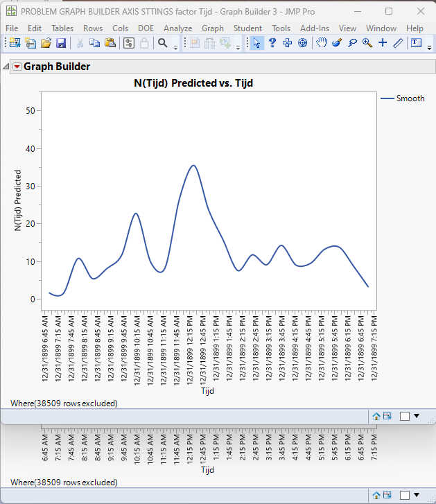Screen dimensions: 436x504
Task: Save with the floppy disk icon
Action: (x=61, y=43)
